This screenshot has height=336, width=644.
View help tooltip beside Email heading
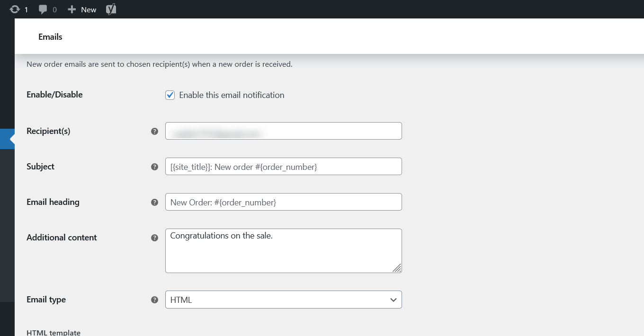[x=154, y=202]
